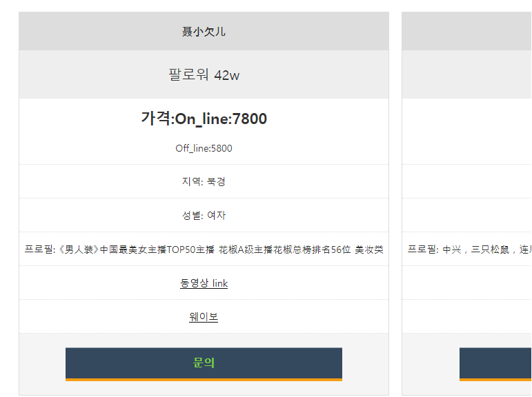Click the 花椒总榜排名56位 text in profile
The height and width of the screenshot is (397, 532).
click(x=312, y=250)
